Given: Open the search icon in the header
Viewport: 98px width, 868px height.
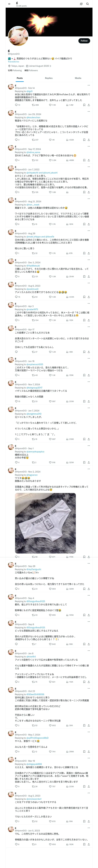Looking at the screenshot, I should pyautogui.click(x=88, y=4).
